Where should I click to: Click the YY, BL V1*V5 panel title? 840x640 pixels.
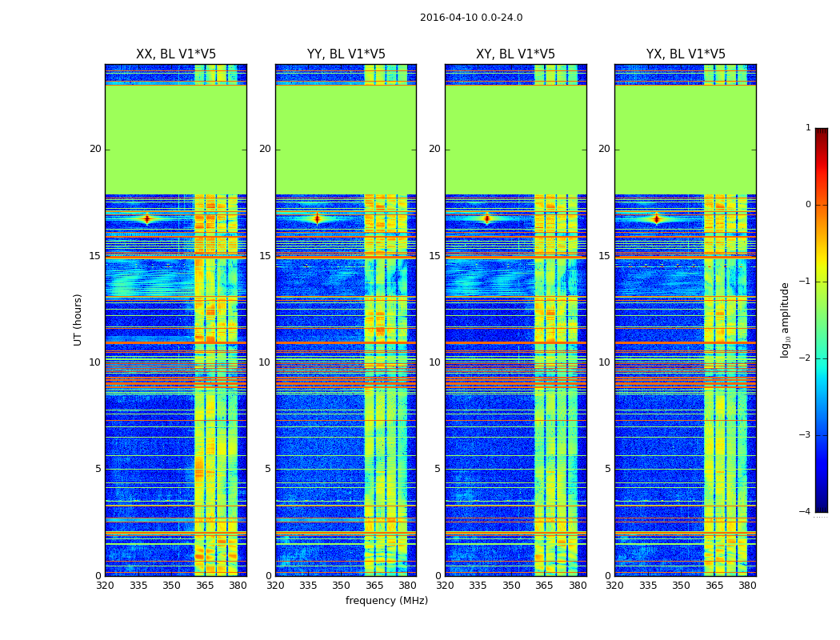tap(346, 54)
